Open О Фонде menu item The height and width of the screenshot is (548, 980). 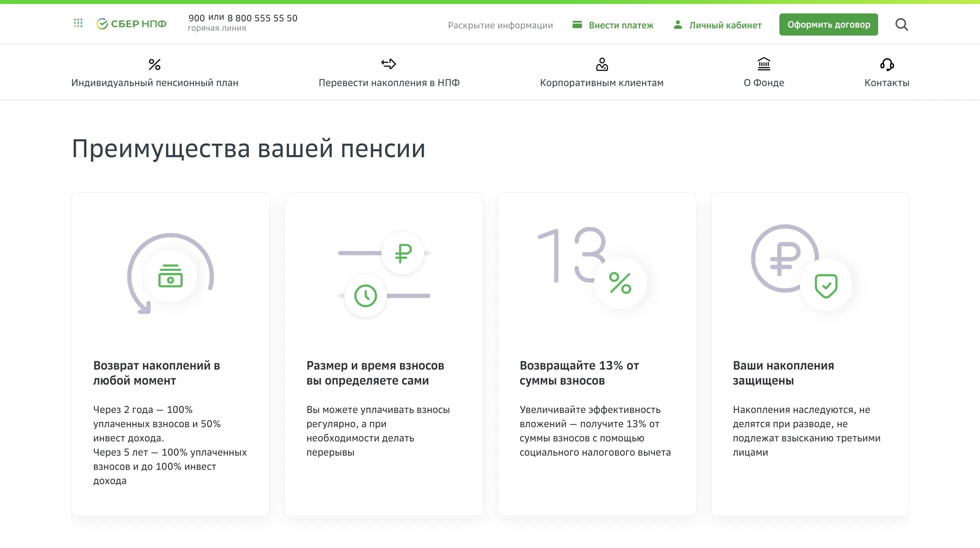point(764,83)
